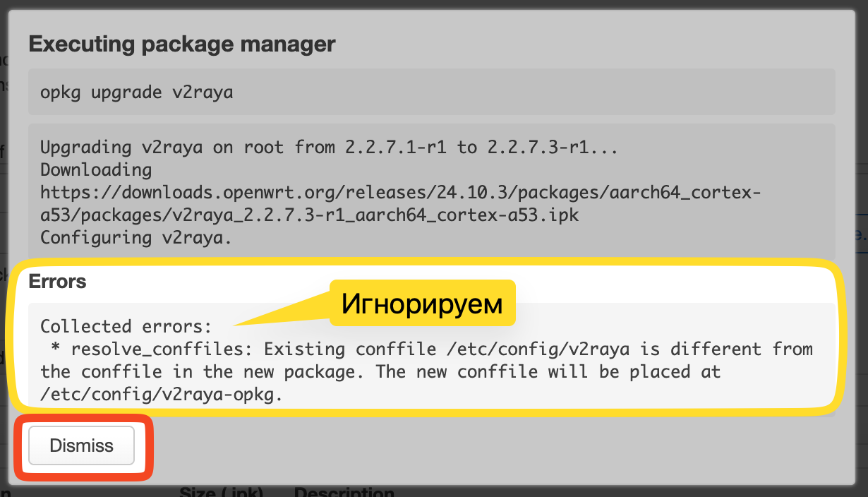Click the yellow 'Игнорируем' callout label
Image resolution: width=868 pixels, height=497 pixels.
[422, 304]
